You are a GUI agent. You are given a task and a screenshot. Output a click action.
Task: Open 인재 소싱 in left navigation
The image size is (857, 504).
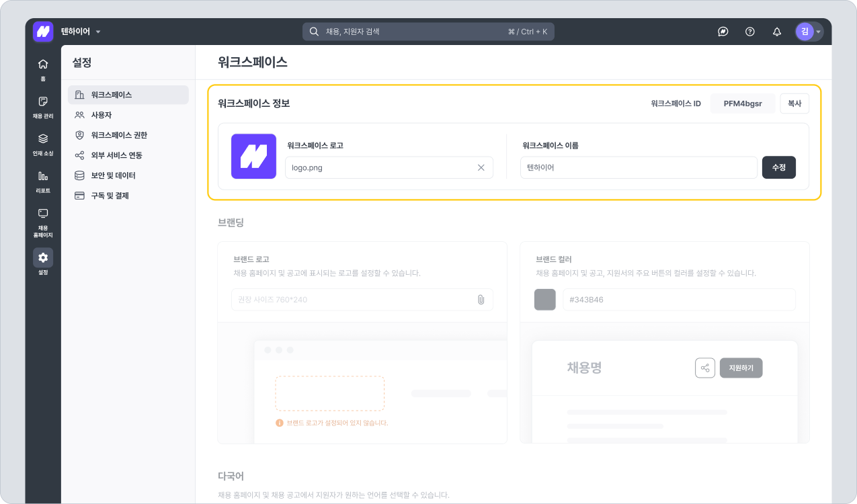click(43, 144)
